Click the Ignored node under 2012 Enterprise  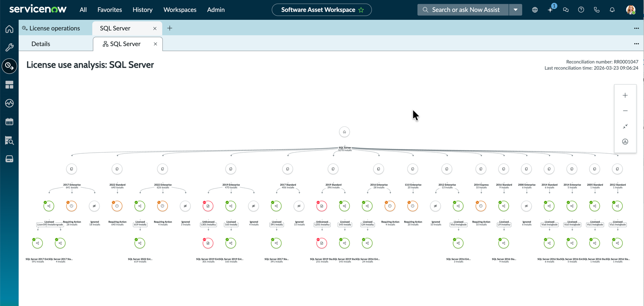(x=436, y=206)
